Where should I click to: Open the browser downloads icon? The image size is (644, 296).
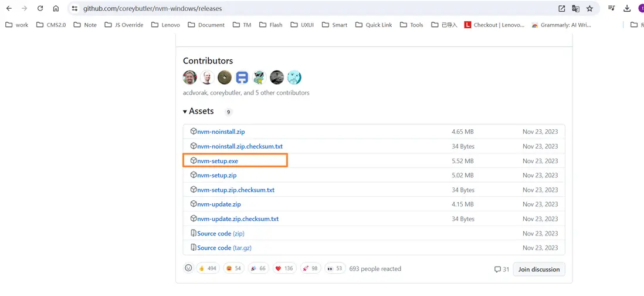pyautogui.click(x=627, y=8)
